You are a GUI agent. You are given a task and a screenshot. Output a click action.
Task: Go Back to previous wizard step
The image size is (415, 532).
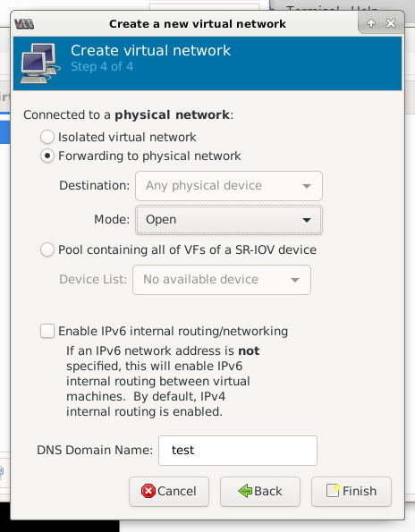260,492
